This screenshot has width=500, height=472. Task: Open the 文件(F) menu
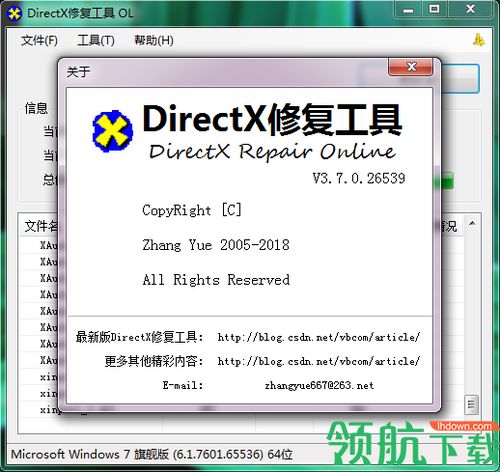tap(39, 41)
